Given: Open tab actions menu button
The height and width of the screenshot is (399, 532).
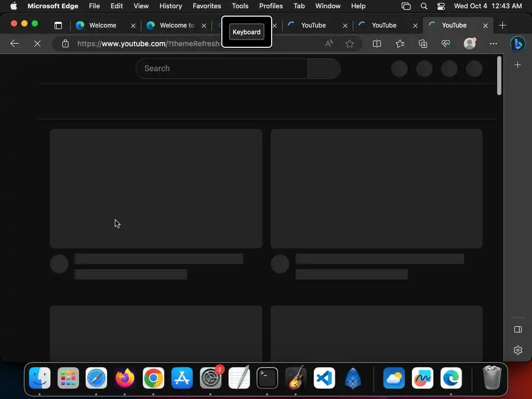Looking at the screenshot, I should coord(58,25).
